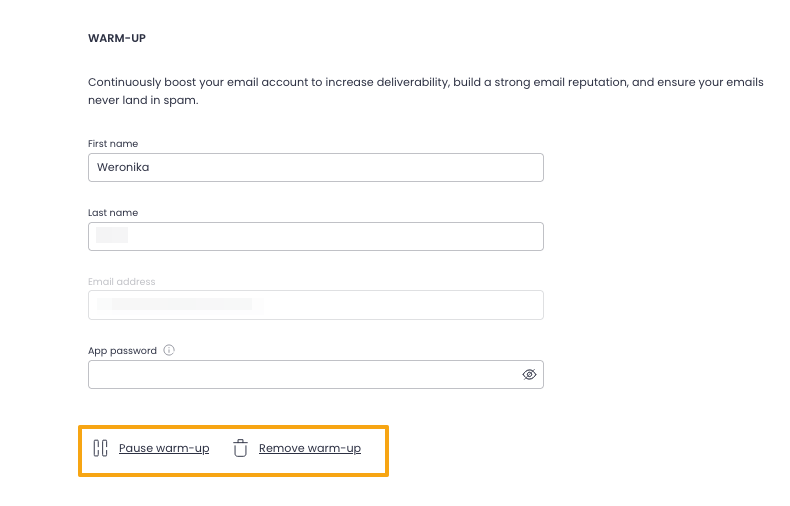The image size is (790, 506).
Task: Select the Remove warm-up link
Action: tap(310, 448)
